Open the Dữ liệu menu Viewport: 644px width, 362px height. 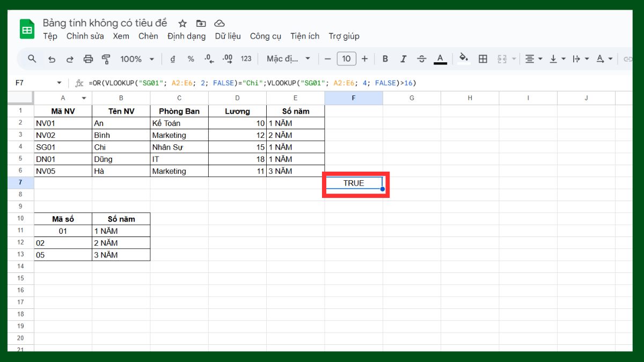pos(228,36)
